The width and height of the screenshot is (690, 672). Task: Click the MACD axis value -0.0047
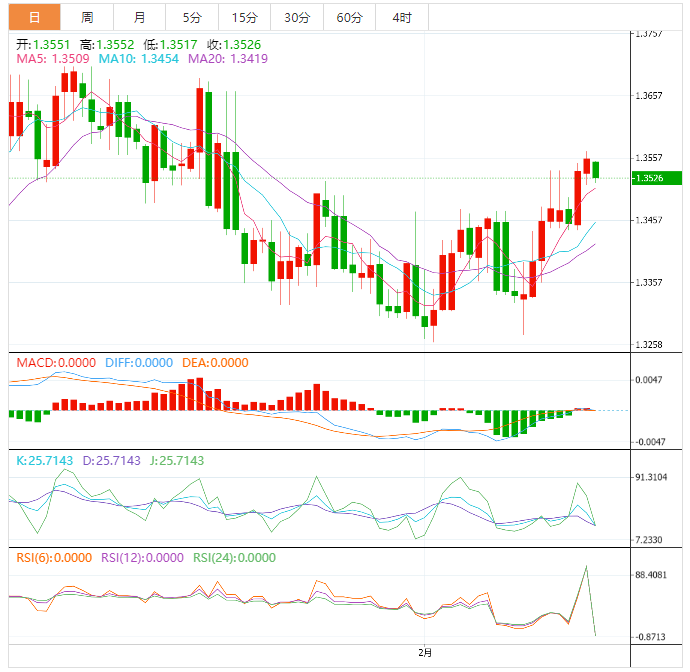pyautogui.click(x=649, y=441)
